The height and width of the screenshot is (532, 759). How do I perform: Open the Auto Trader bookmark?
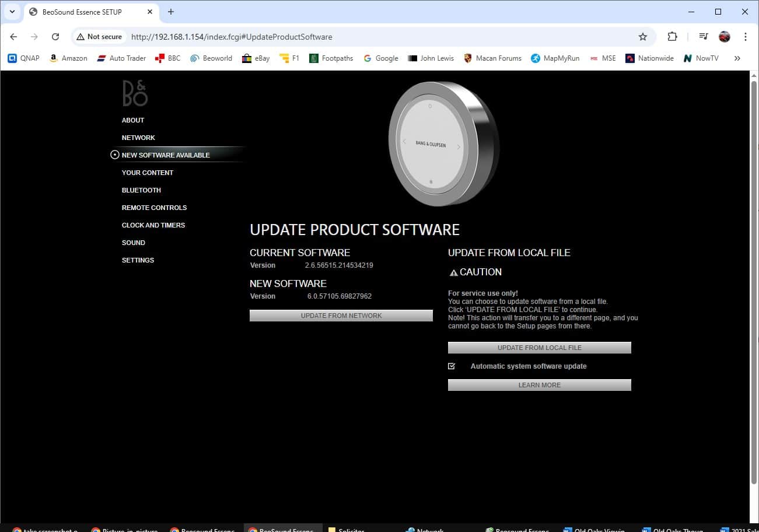pos(121,58)
